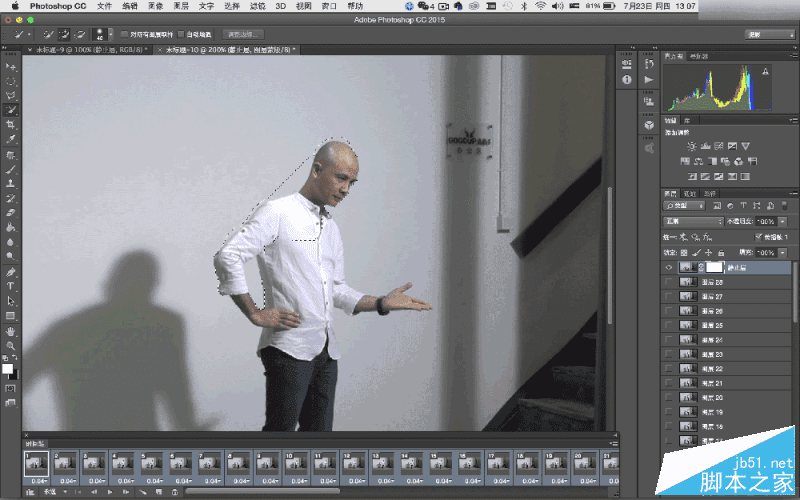Click the Lasso tool icon
This screenshot has width=800, height=500.
coord(10,95)
